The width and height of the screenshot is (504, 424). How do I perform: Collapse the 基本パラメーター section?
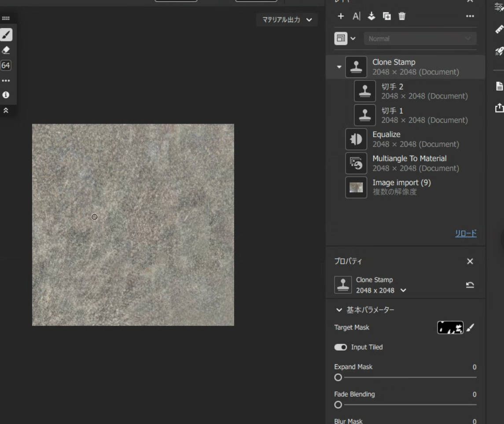click(x=339, y=310)
